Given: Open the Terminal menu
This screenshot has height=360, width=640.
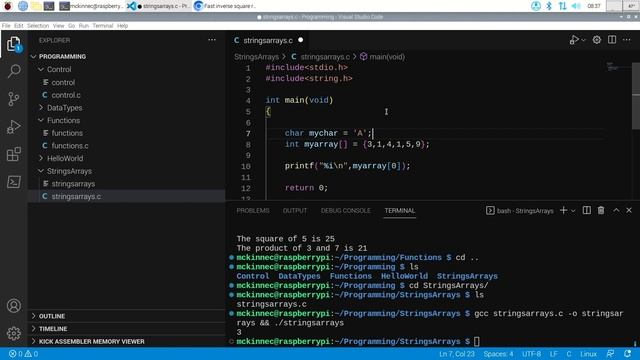Looking at the screenshot, I should click(x=102, y=26).
